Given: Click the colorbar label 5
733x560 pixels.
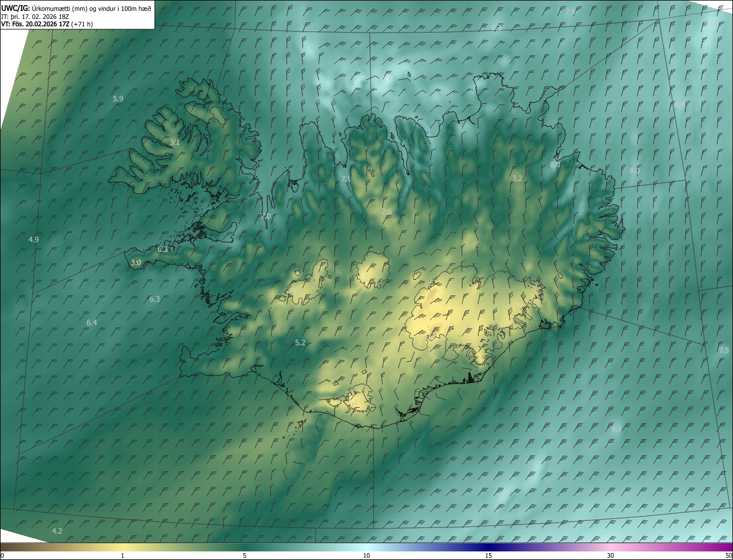Looking at the screenshot, I should coord(245,555).
